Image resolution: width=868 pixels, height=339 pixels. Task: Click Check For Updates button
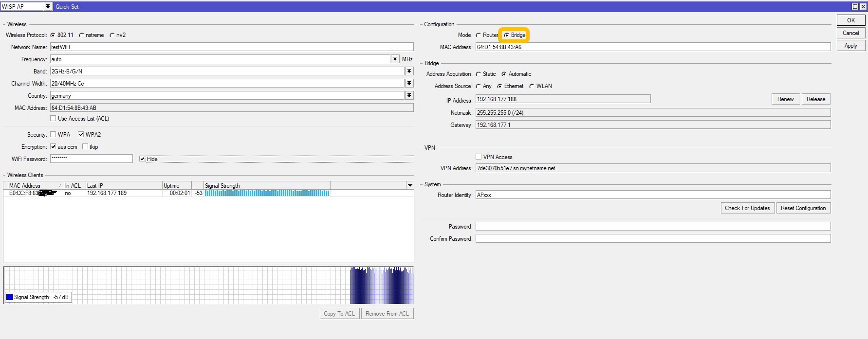click(x=747, y=208)
